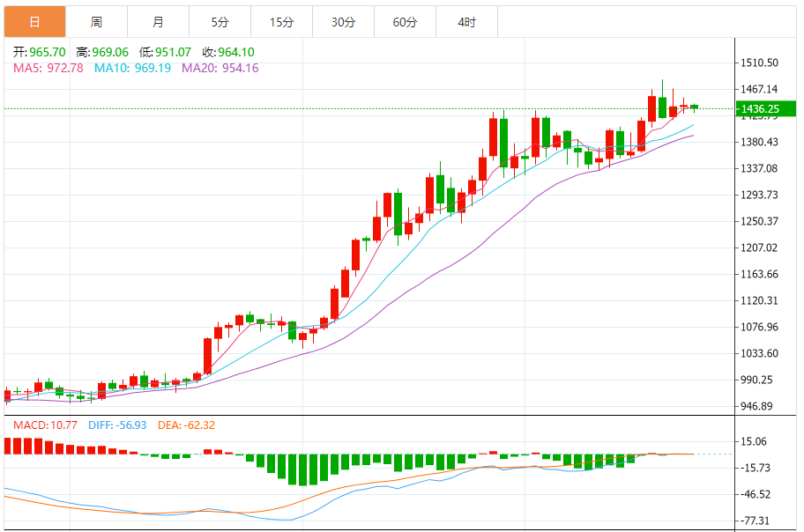Click the 1510.50 price axis label
This screenshot has width=804, height=532.
760,63
